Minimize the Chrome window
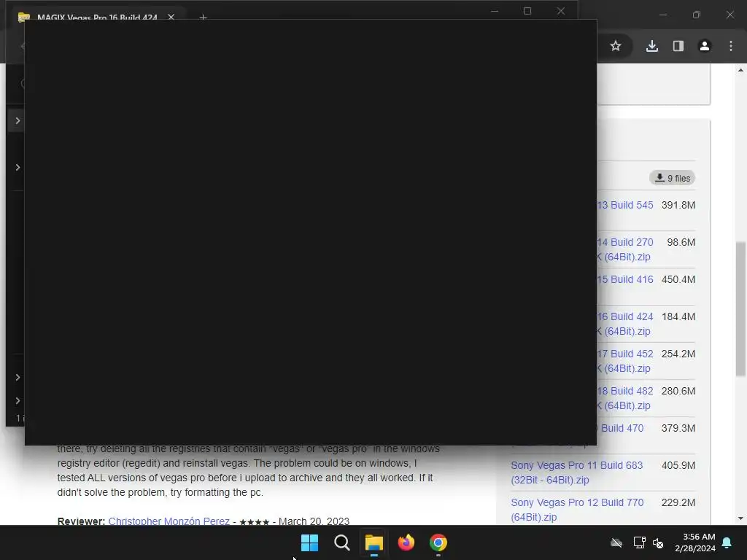Screen dimensions: 747x560 pos(662,15)
